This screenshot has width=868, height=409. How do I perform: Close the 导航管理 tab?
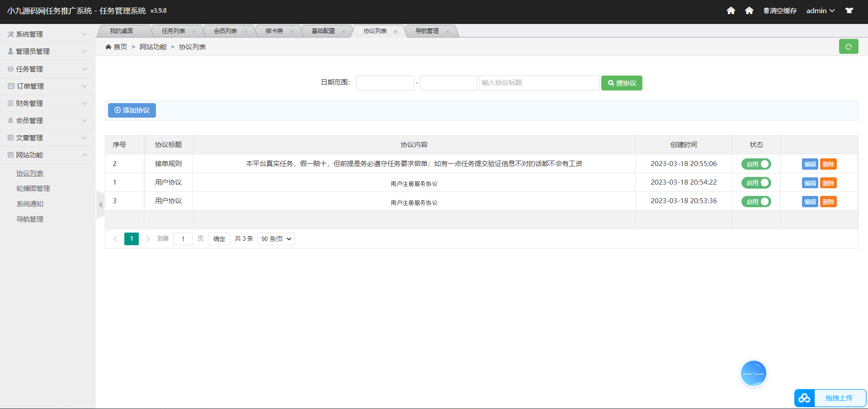tap(448, 31)
